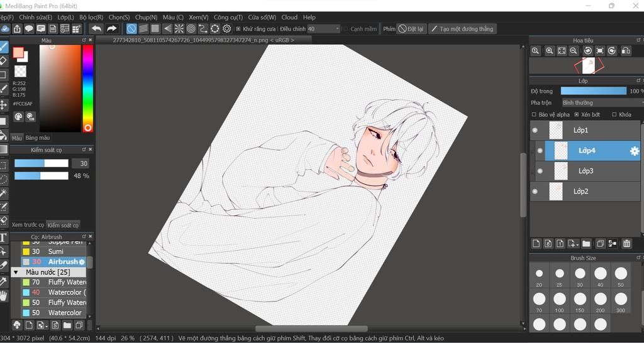644x343 pixels.
Task: Open the Lớp4 layer settings gear
Action: 635,151
